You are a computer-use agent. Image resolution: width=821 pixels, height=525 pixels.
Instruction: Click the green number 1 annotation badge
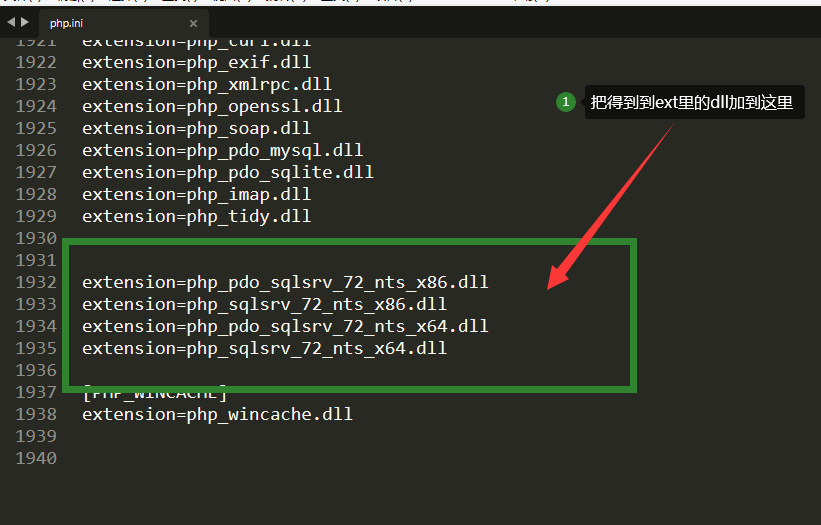(565, 102)
